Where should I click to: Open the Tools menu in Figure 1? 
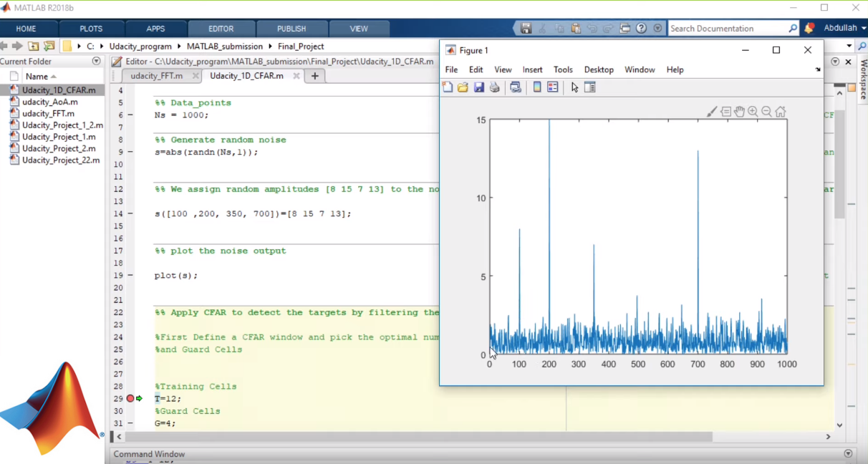pyautogui.click(x=563, y=69)
